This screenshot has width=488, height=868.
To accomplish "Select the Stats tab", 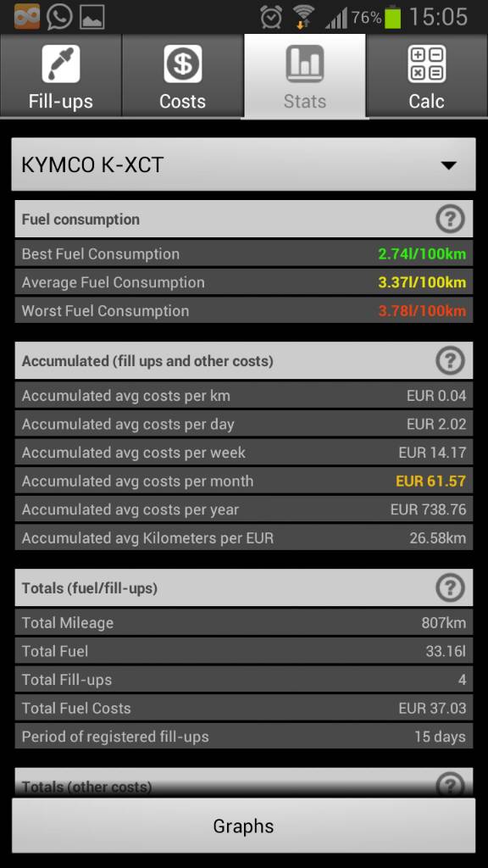I will coord(305,75).
